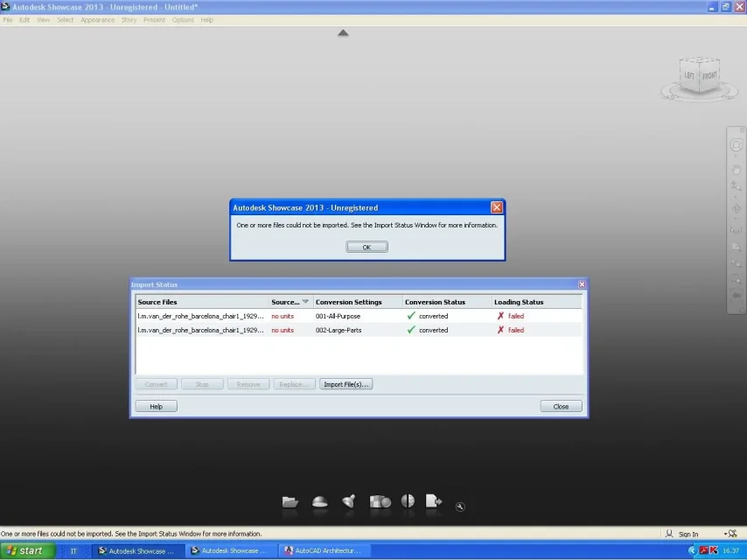Click the Conversion Status column header
This screenshot has height=560, width=747.
point(447,302)
